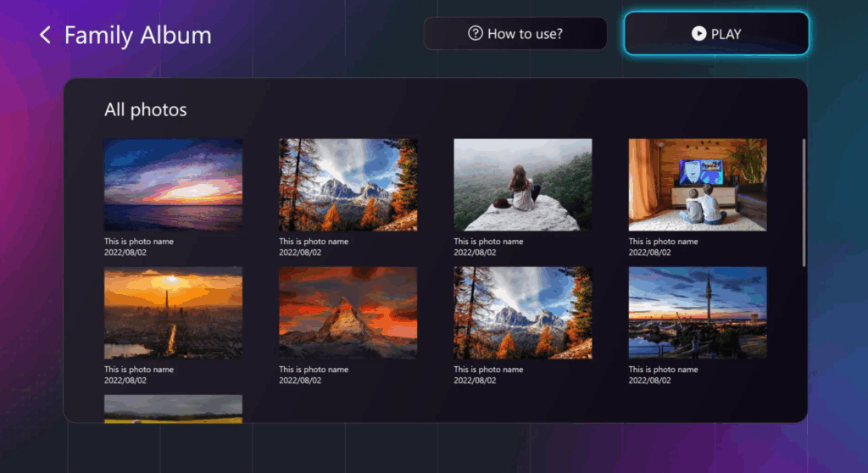Image resolution: width=868 pixels, height=473 pixels.
Task: Open the How to use? guide
Action: (x=515, y=34)
